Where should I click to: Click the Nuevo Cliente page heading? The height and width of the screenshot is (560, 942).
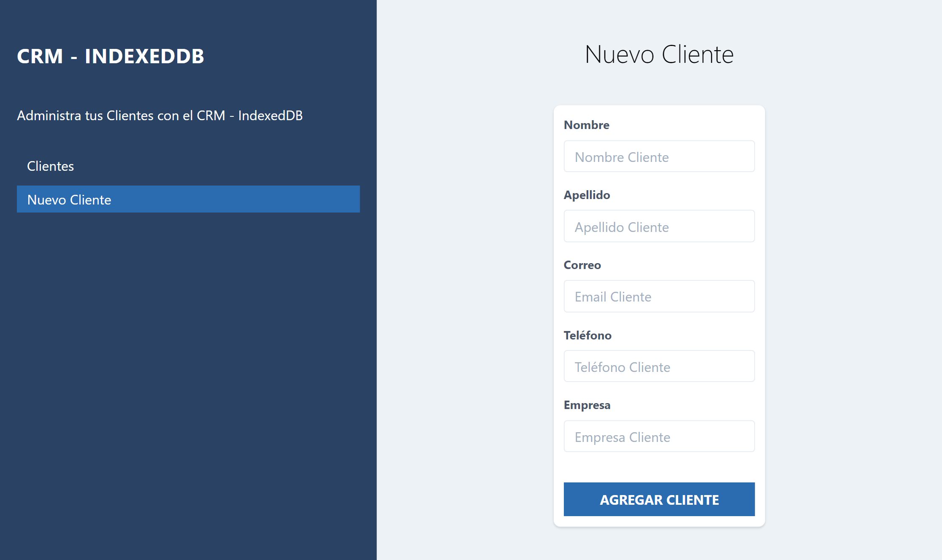tap(659, 54)
